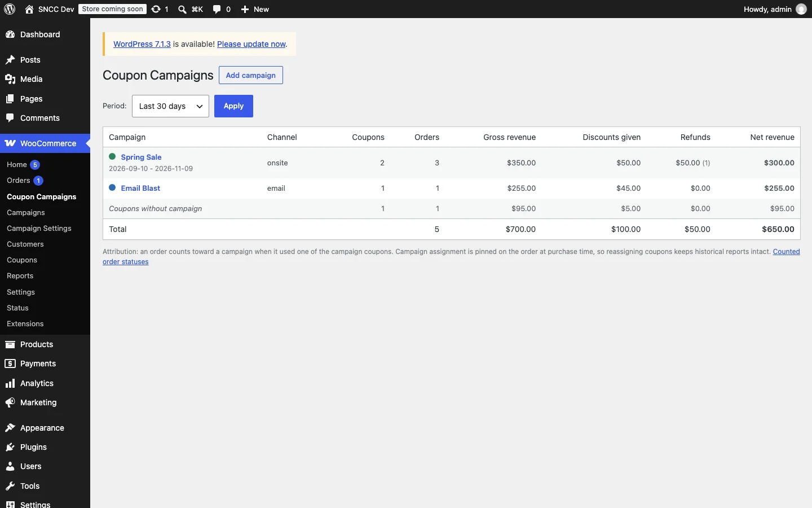Click the Media icon in sidebar
This screenshot has height=508, width=812.
[x=10, y=79]
